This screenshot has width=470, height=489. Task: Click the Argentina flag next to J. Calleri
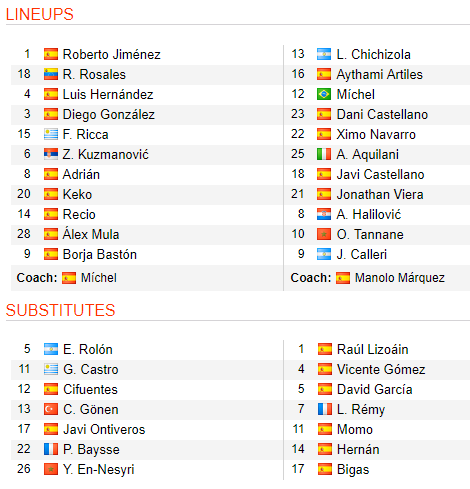(324, 254)
